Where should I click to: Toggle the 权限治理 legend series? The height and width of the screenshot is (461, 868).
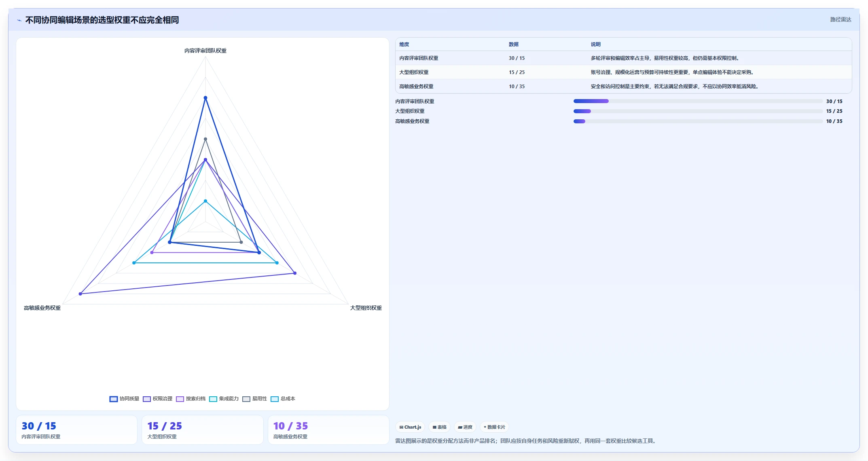tap(158, 399)
